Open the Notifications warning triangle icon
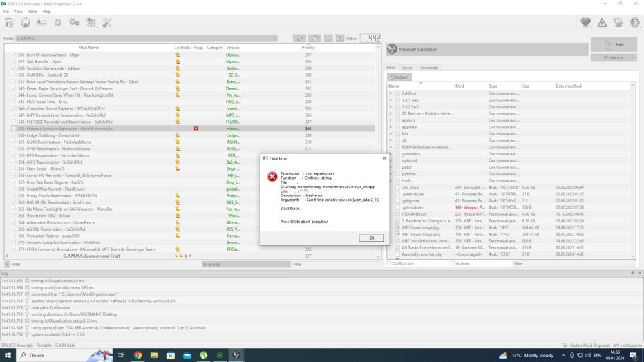 [x=601, y=23]
